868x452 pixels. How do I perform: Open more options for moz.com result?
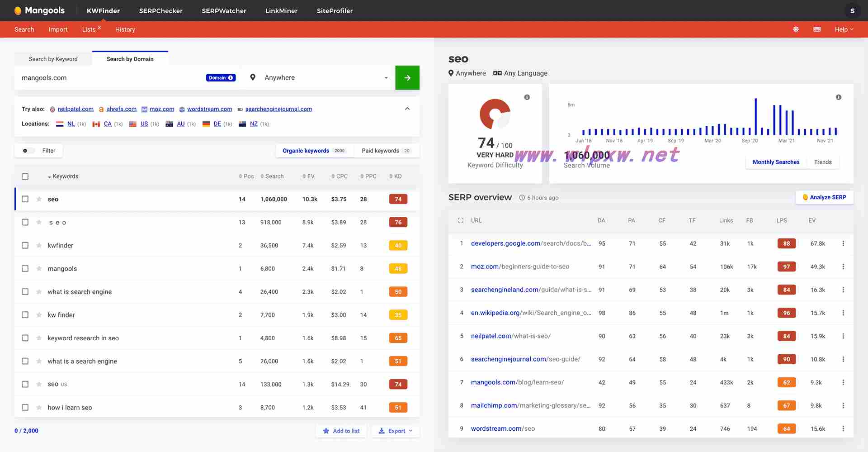click(843, 266)
